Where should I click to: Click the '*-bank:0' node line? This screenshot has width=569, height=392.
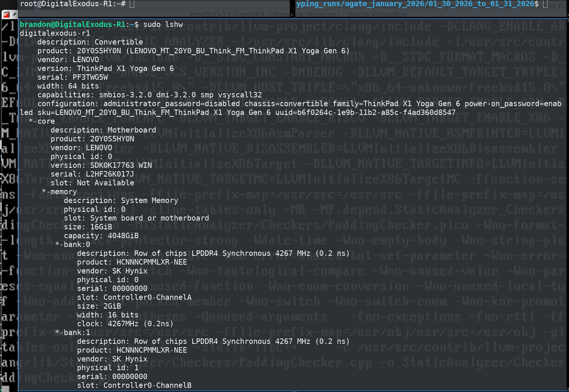tap(73, 245)
